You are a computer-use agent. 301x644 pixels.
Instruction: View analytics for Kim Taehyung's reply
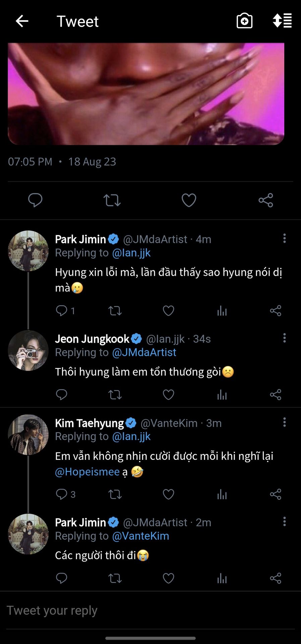222,494
